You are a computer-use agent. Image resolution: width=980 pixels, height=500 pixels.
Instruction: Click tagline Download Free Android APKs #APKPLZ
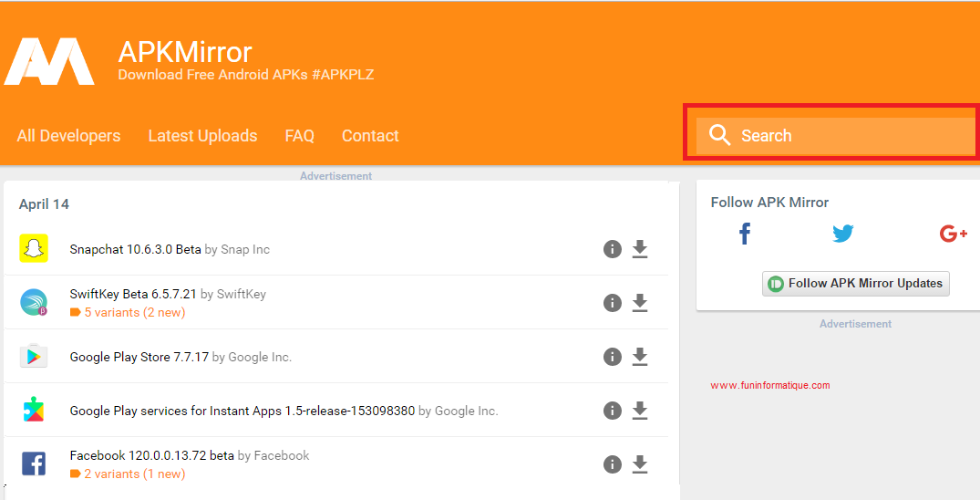tap(245, 75)
